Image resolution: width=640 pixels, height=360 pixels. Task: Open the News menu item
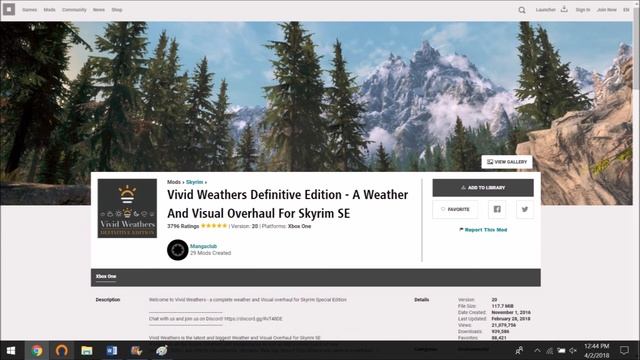tap(99, 10)
